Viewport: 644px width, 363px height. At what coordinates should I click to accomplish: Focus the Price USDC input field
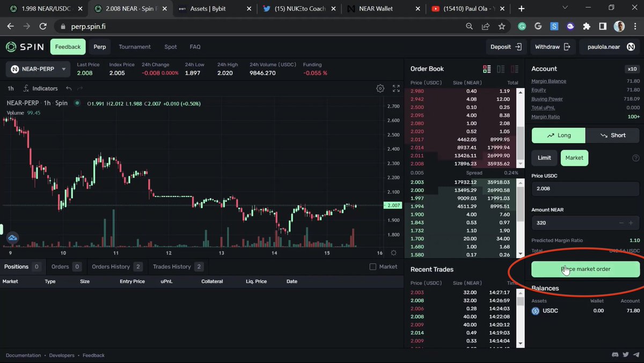(586, 189)
